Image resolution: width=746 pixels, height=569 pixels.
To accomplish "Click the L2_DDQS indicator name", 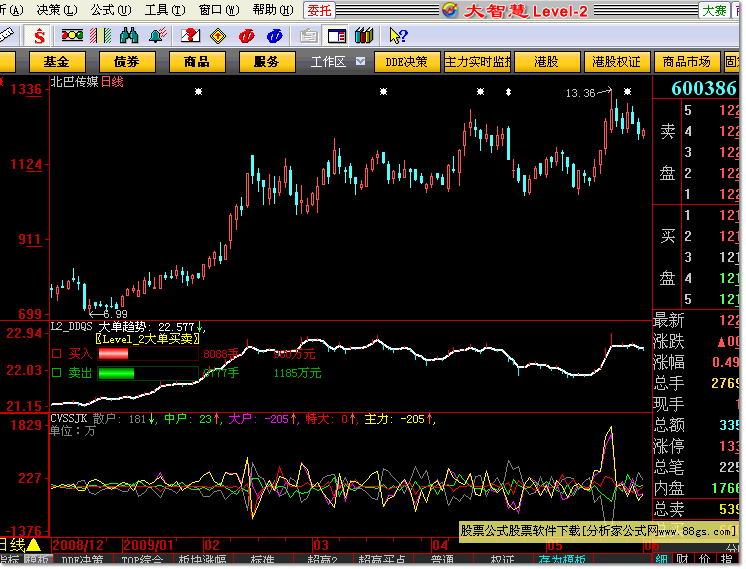I will pos(71,326).
